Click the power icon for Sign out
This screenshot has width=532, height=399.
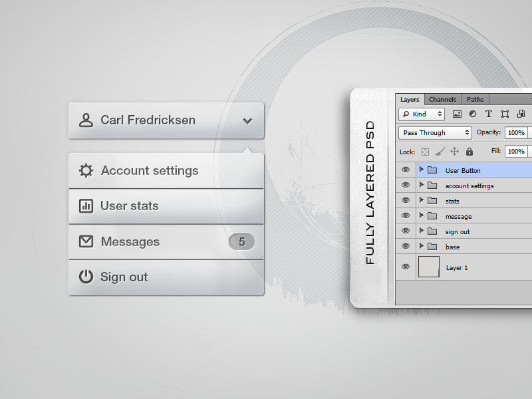tap(86, 277)
